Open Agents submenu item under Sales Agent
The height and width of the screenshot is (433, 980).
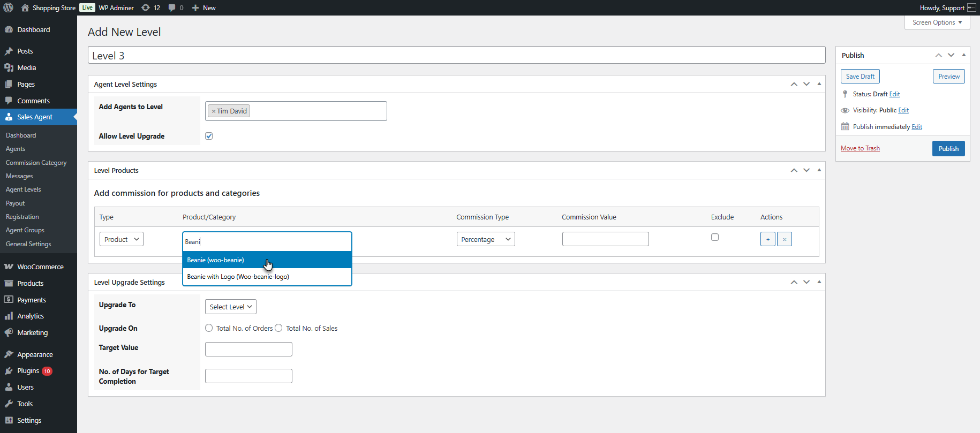[x=16, y=149]
